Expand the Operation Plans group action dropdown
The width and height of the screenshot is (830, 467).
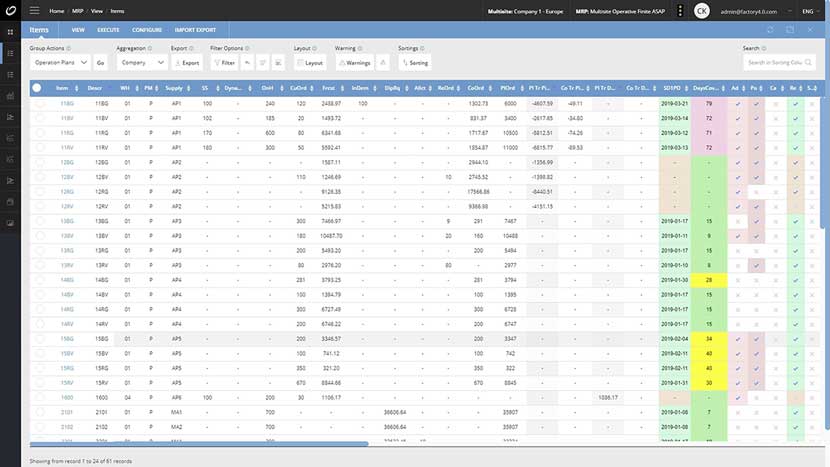(x=60, y=62)
